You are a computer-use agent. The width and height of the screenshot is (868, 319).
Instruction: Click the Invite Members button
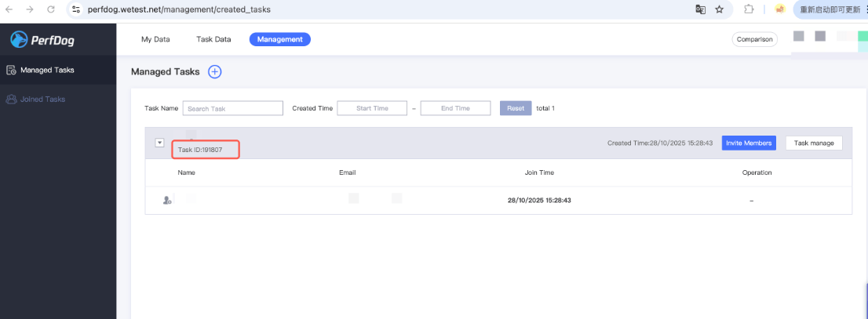tap(749, 143)
